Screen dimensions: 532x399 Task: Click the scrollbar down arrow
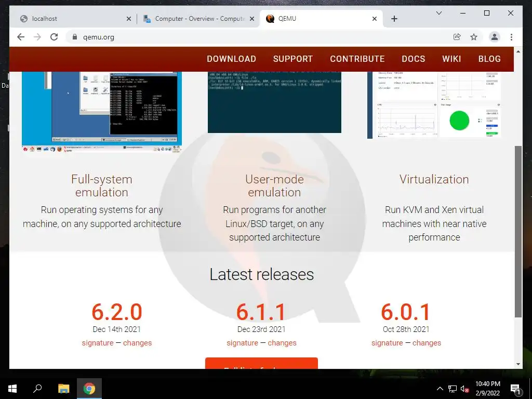(x=518, y=364)
